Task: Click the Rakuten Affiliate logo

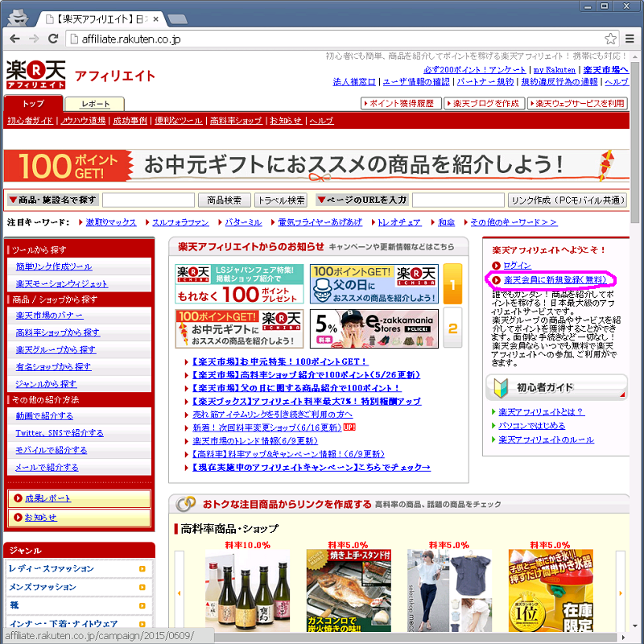Action: click(x=35, y=74)
